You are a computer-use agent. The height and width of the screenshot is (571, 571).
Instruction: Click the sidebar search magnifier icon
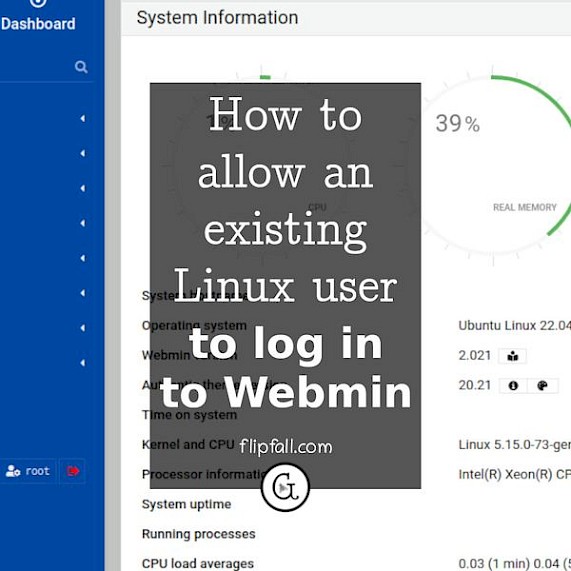tap(81, 67)
